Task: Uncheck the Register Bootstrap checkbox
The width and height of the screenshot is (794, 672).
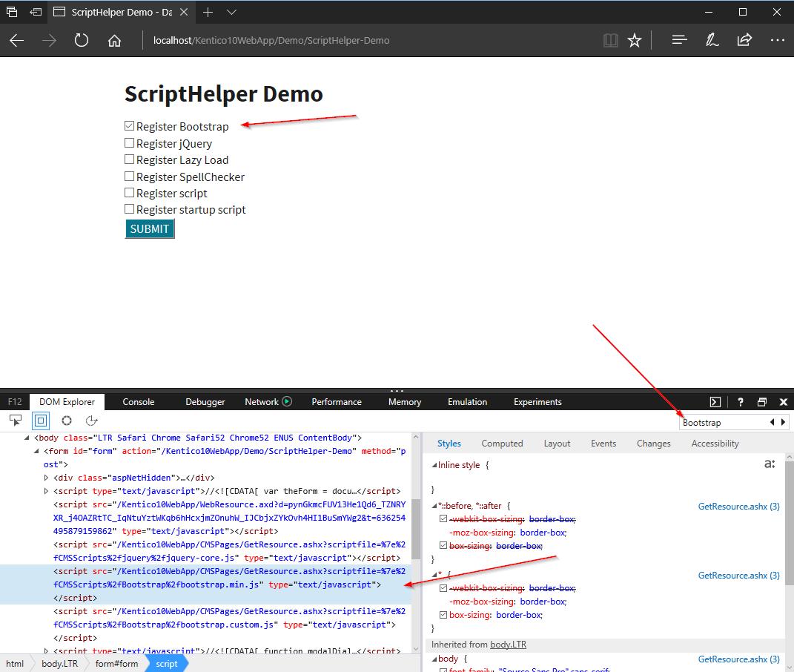Action: pyautogui.click(x=129, y=126)
